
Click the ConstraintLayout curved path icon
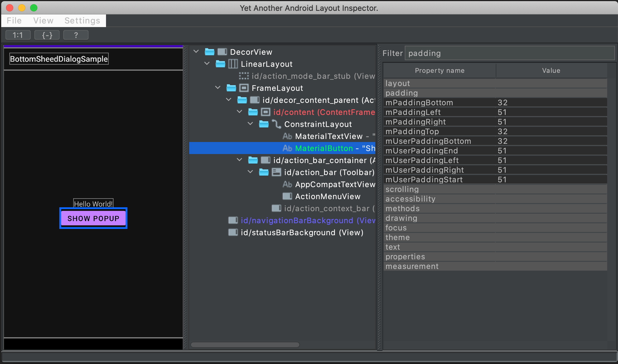click(x=276, y=124)
